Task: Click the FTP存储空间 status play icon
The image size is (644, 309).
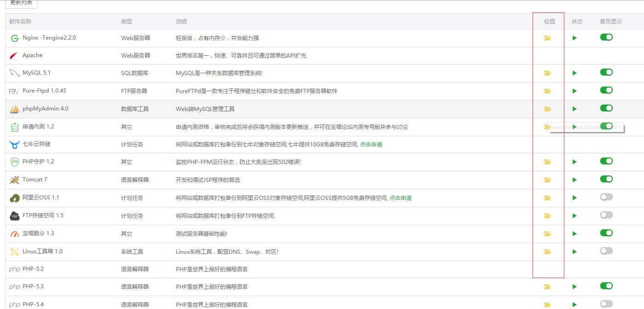Action: click(574, 216)
